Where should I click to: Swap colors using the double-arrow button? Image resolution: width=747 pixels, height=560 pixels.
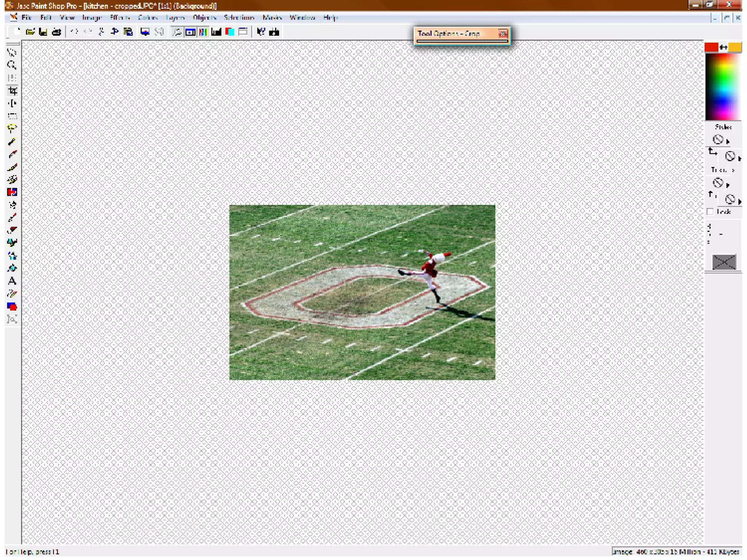tap(723, 47)
